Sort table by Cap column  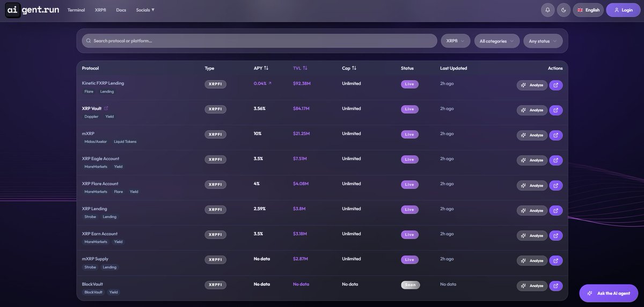[349, 68]
